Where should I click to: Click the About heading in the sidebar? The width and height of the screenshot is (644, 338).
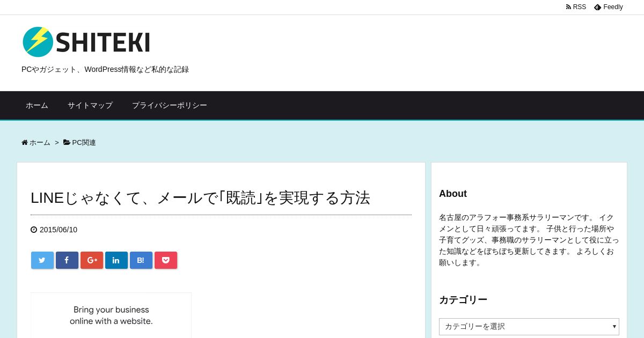coord(453,194)
